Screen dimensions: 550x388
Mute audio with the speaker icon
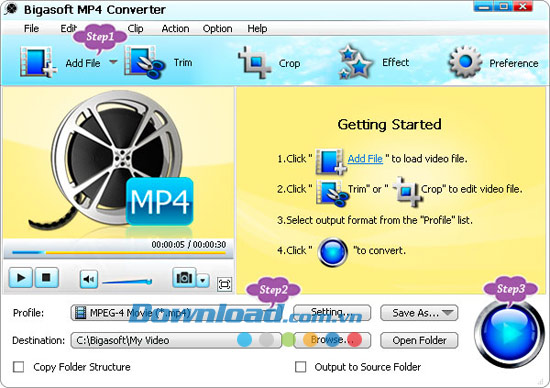click(89, 279)
